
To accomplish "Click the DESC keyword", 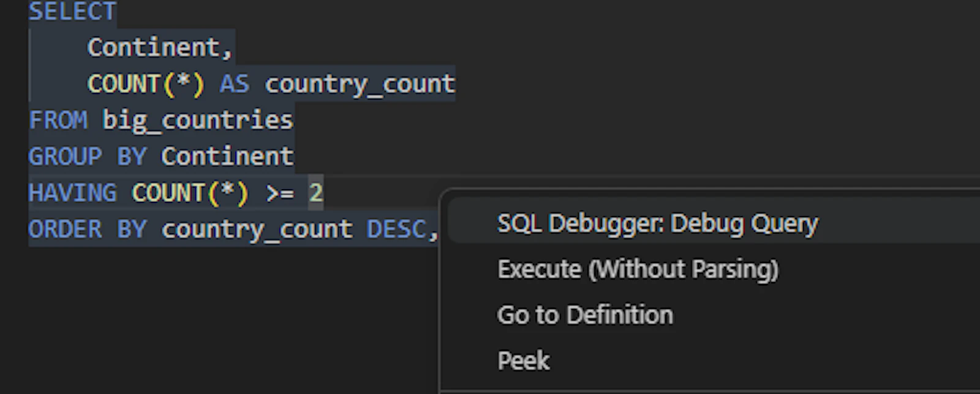I will pyautogui.click(x=396, y=229).
